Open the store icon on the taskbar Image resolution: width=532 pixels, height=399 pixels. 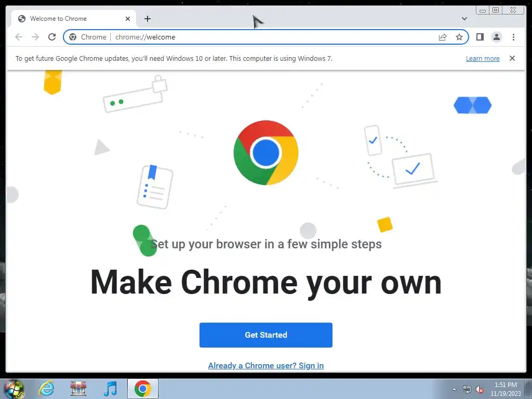pos(78,389)
